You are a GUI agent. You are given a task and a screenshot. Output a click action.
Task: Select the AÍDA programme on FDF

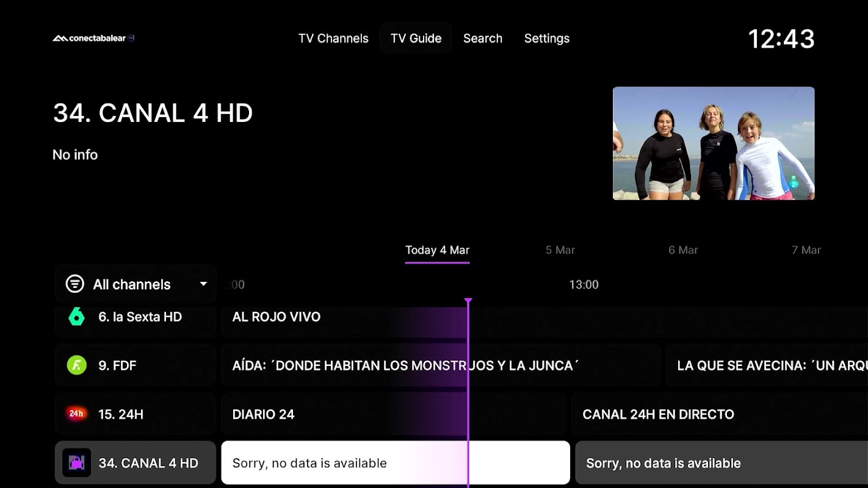click(441, 365)
